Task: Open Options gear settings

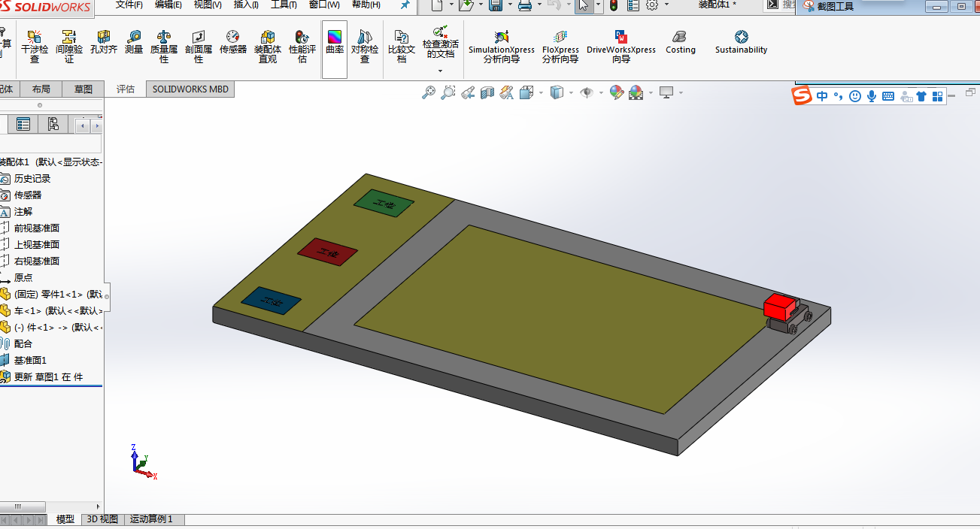Action: click(652, 5)
